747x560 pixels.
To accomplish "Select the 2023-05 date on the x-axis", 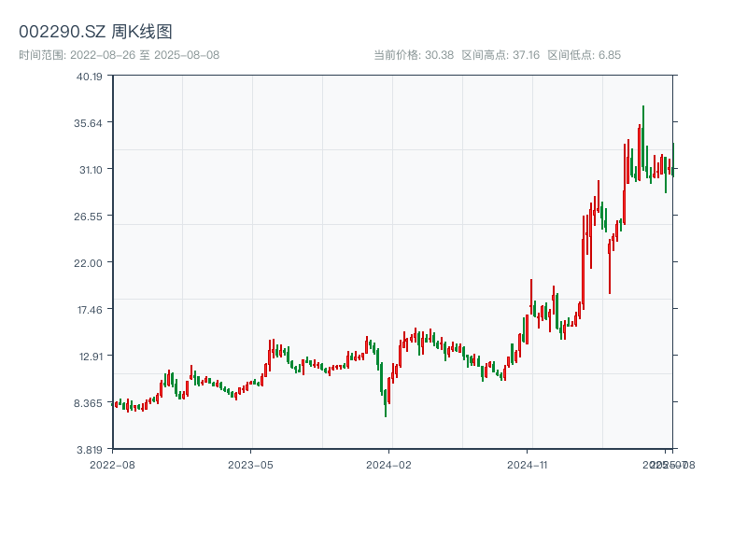I will (x=250, y=464).
